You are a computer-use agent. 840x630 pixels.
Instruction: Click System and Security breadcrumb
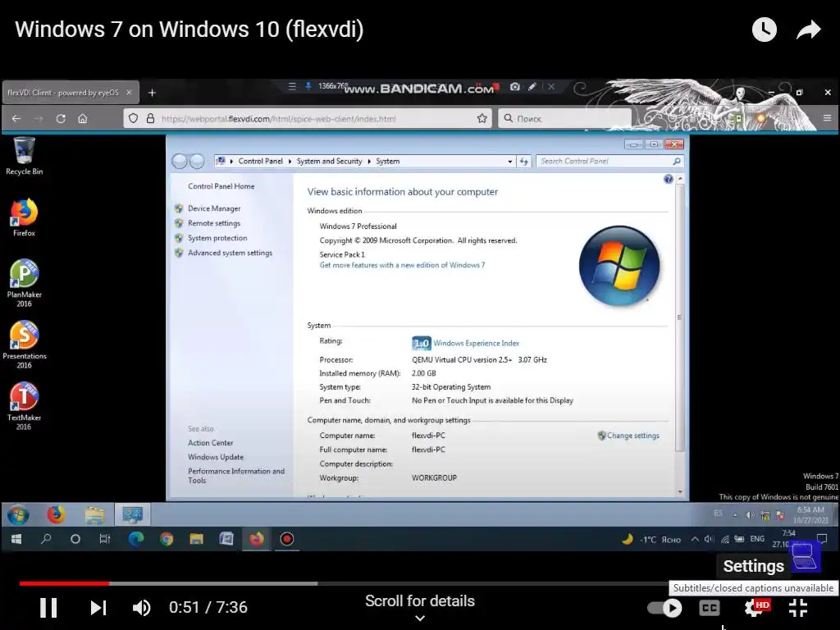click(x=330, y=162)
